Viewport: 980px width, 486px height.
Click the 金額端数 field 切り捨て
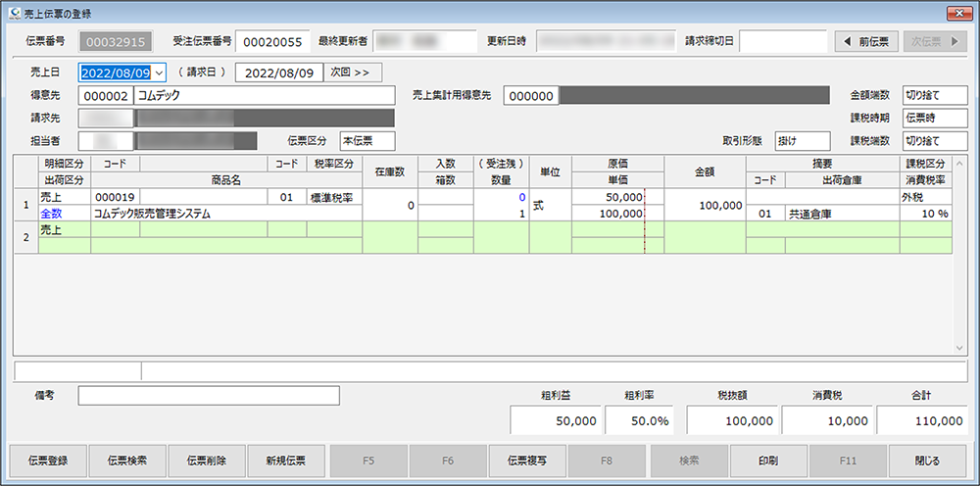tap(935, 96)
